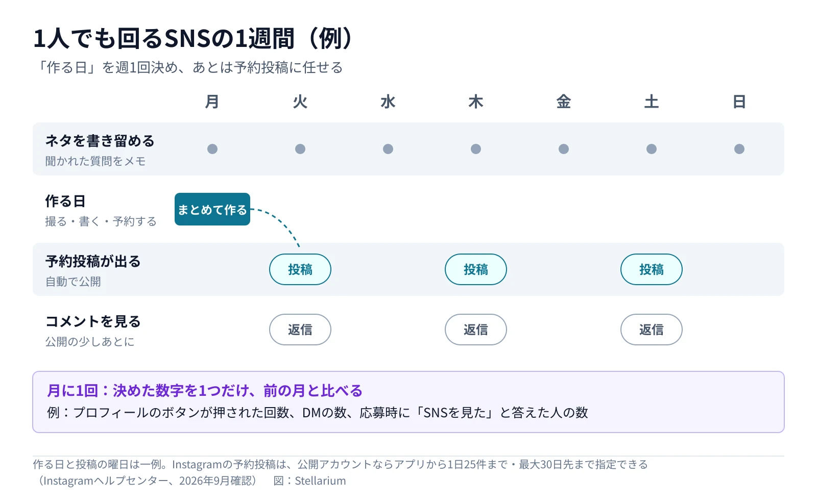Click the sublabel 撮る・書く・予約する
This screenshot has width=817, height=504.
pyautogui.click(x=101, y=221)
